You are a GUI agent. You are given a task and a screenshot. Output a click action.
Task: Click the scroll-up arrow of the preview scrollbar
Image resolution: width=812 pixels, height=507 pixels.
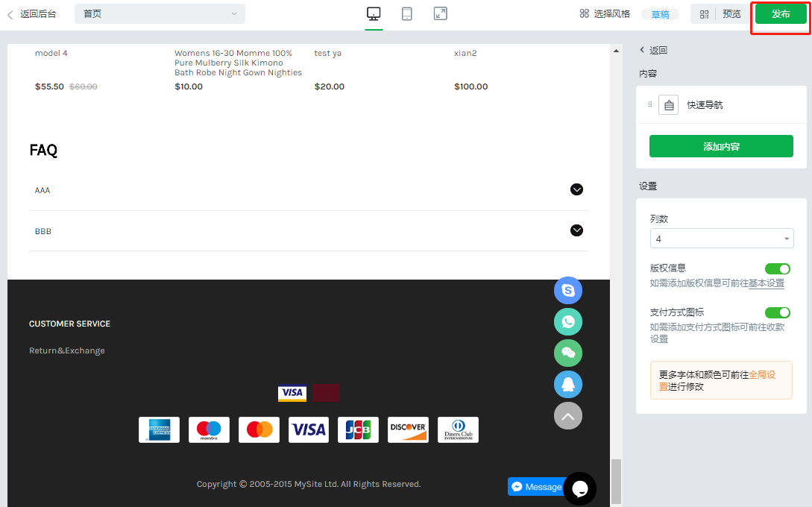point(616,51)
